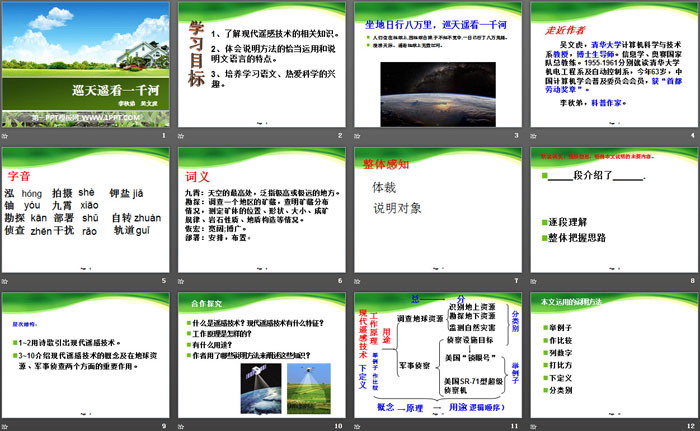Select the 词义 word meanings slide
This screenshot has height=431, width=700.
pos(260,212)
